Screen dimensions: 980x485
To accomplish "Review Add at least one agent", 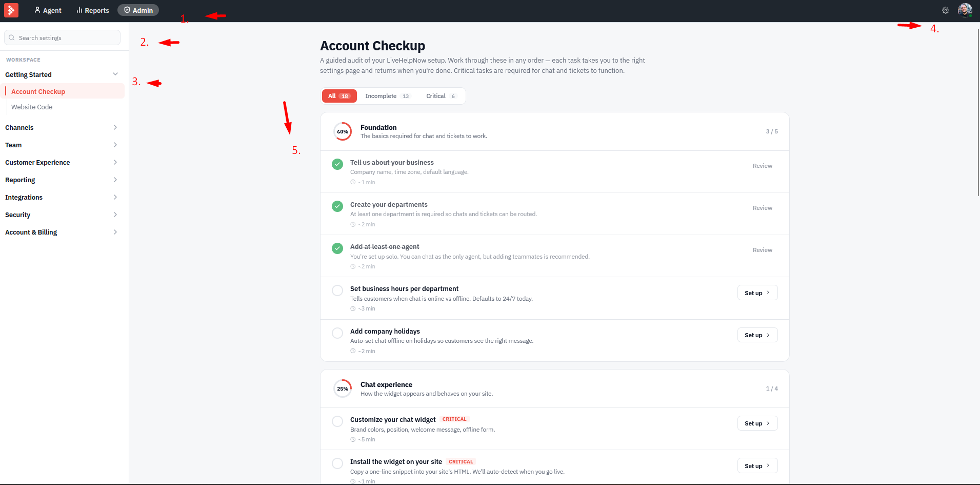I will (763, 250).
